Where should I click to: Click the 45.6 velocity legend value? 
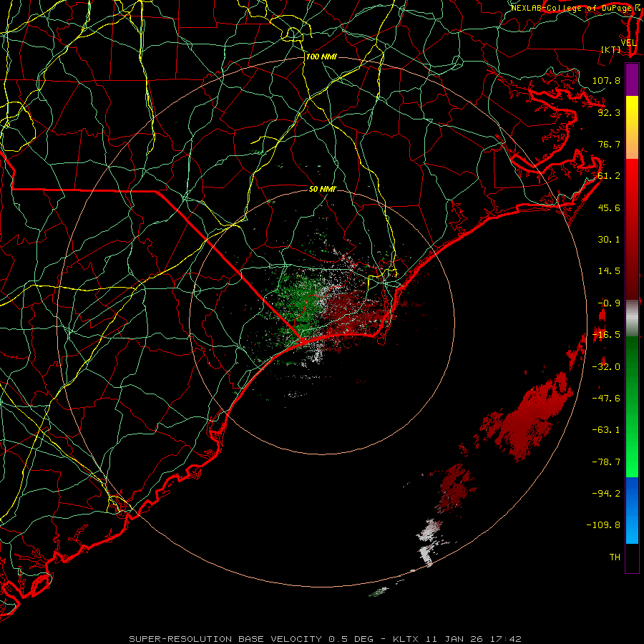tap(609, 208)
